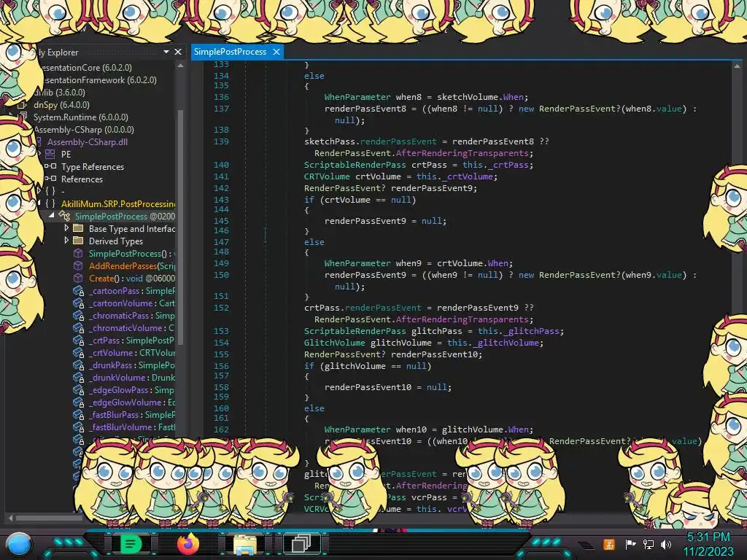747x560 pixels.
Task: Select the System.Runtime (6.0.0.0) assembly row
Action: pyautogui.click(x=80, y=117)
